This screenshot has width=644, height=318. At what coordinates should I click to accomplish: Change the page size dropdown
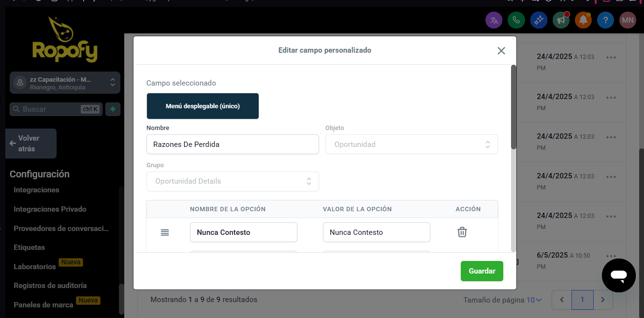tap(534, 300)
